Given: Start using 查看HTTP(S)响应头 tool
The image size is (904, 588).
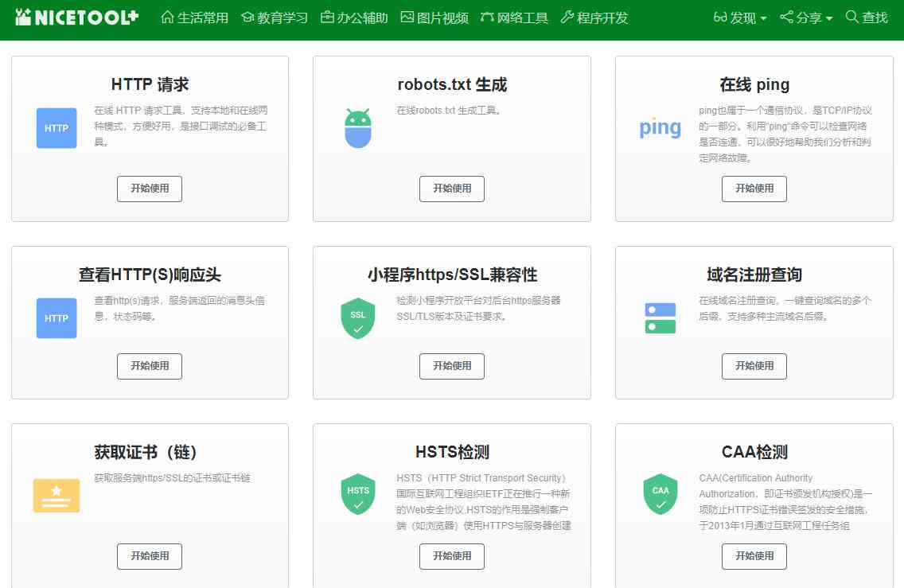Looking at the screenshot, I should [150, 366].
